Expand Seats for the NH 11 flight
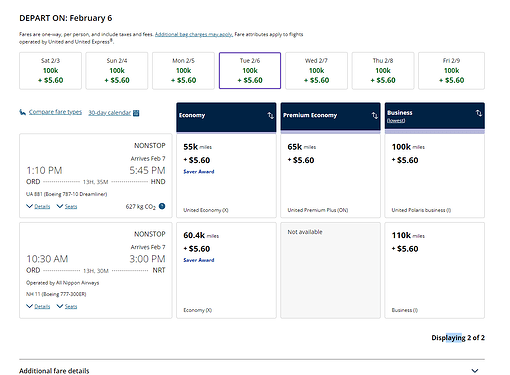Image resolution: width=510 pixels, height=375 pixels. click(67, 306)
